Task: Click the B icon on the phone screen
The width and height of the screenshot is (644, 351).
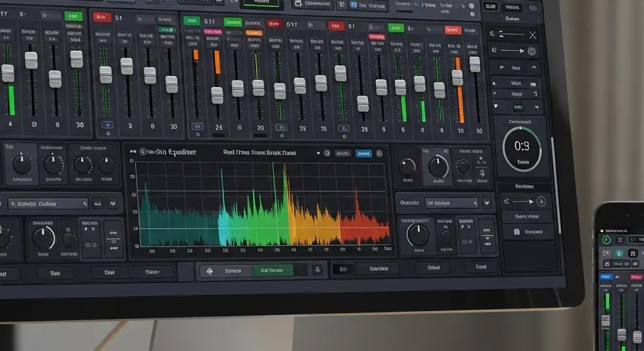Action: [x=633, y=253]
